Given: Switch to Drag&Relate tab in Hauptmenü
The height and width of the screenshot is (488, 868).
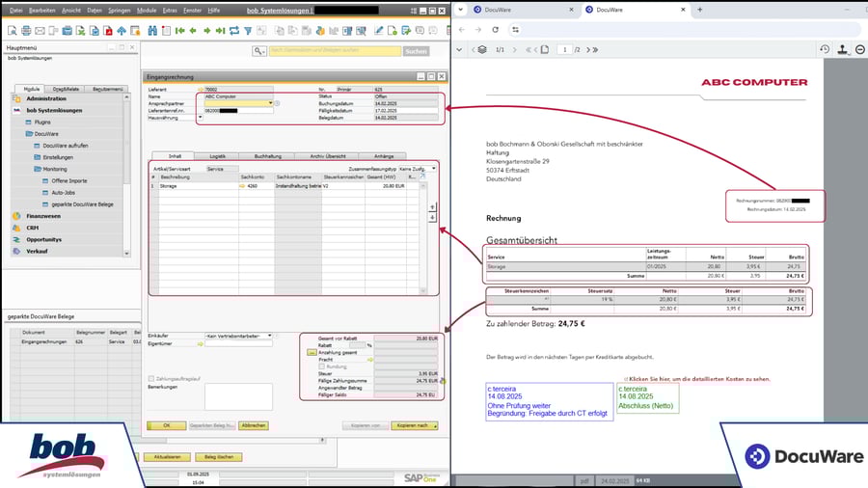Looking at the screenshot, I should (66, 89).
